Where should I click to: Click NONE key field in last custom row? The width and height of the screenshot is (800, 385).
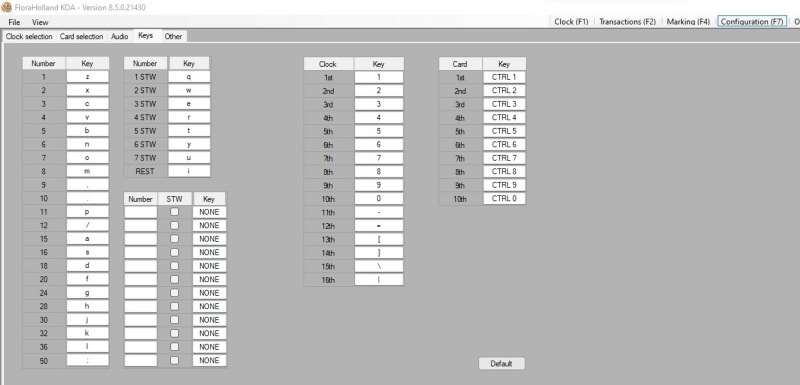pyautogui.click(x=209, y=360)
